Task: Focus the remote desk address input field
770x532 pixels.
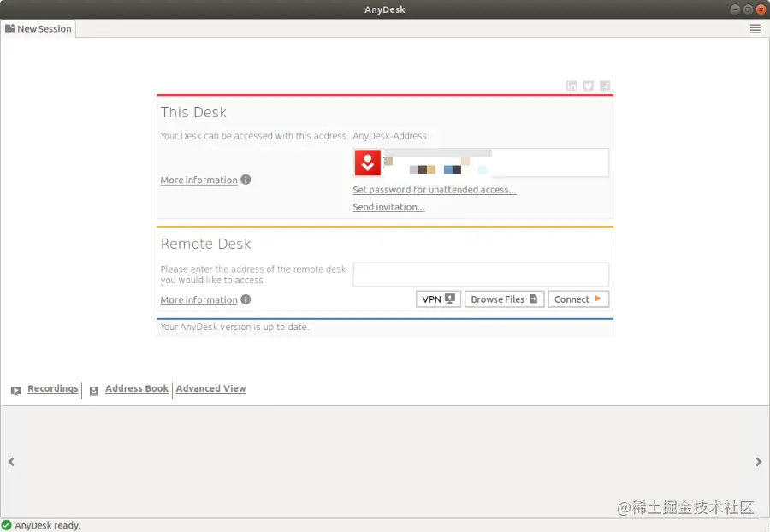Action: [481, 275]
